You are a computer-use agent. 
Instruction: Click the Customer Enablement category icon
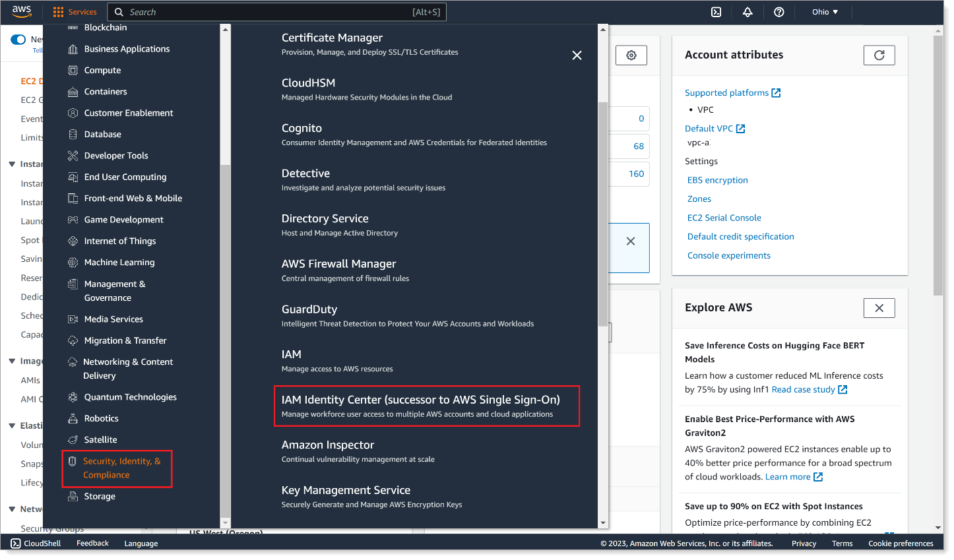tap(73, 113)
